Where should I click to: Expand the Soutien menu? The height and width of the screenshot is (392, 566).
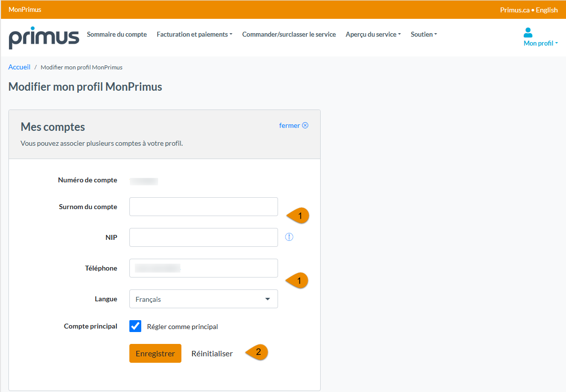(x=424, y=34)
